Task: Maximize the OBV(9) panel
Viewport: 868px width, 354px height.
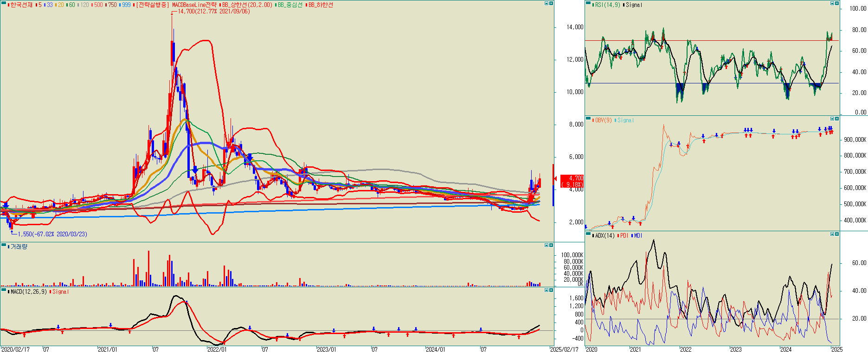Action: (x=832, y=119)
